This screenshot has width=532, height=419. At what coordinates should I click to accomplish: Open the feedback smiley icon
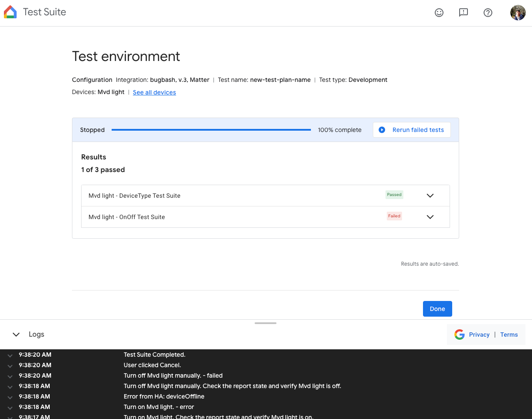(439, 13)
